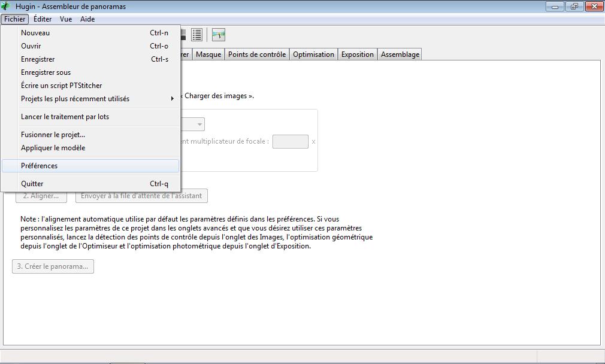The width and height of the screenshot is (605, 364).
Task: Close the Hugin window
Action: (594, 7)
